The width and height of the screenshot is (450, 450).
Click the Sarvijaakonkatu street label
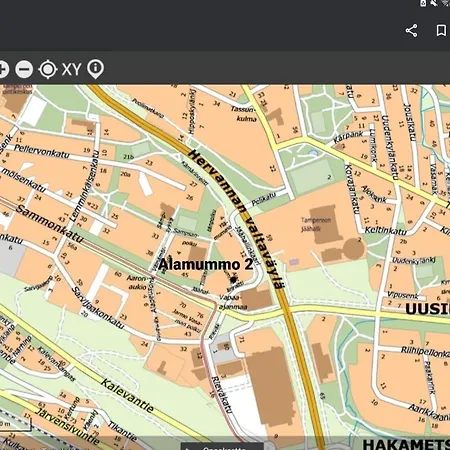tap(98, 308)
